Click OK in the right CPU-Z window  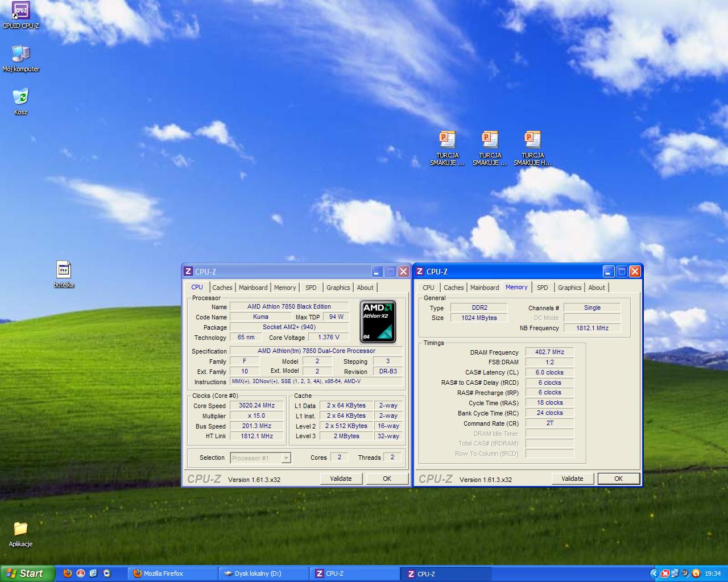(619, 479)
